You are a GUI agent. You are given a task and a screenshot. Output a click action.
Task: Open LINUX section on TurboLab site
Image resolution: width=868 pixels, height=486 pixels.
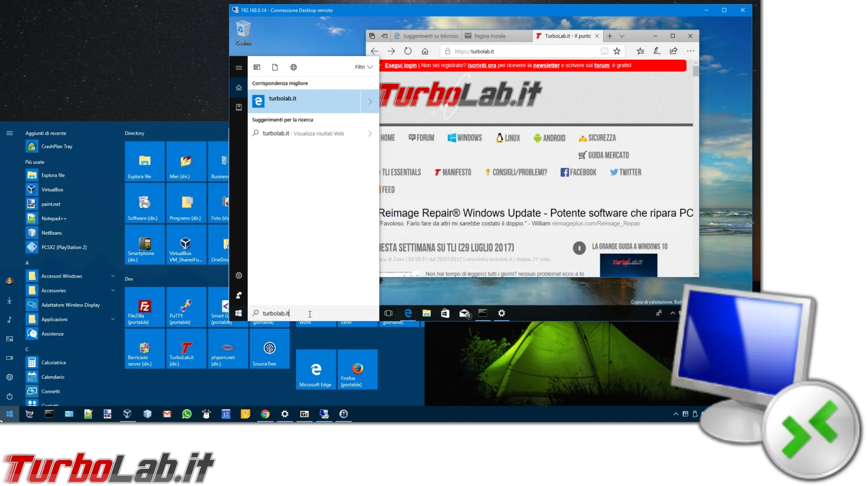(508, 138)
